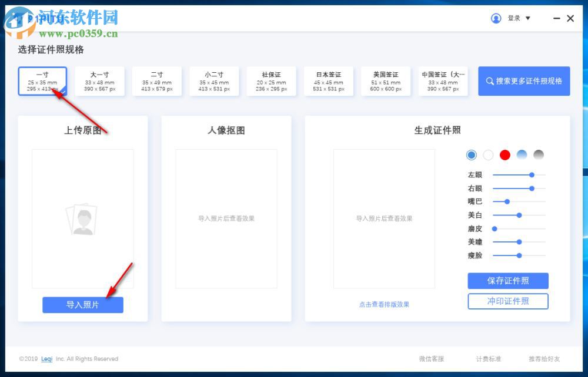Click the 保存证件照 button
This screenshot has width=588, height=377.
[507, 281]
